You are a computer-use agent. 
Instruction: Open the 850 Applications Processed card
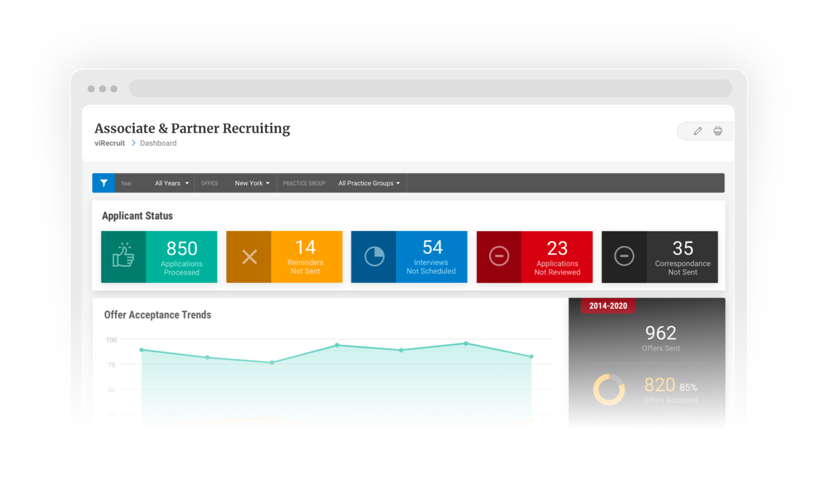coord(159,257)
